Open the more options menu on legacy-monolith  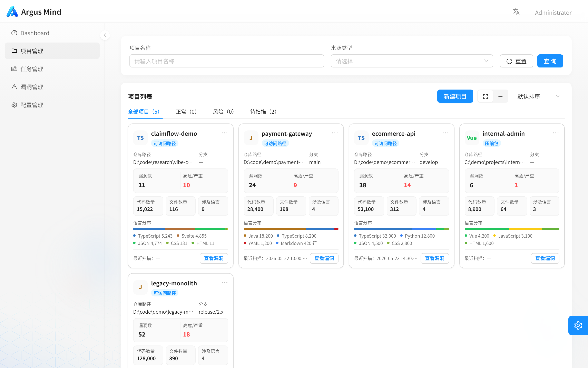point(224,283)
